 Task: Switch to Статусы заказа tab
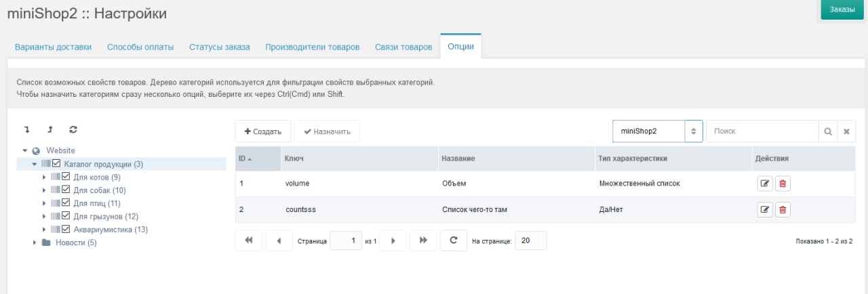(220, 47)
